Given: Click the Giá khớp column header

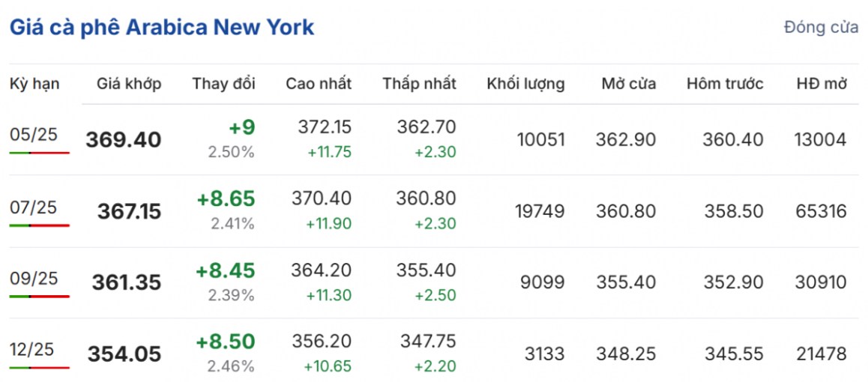Looking at the screenshot, I should (x=129, y=83).
